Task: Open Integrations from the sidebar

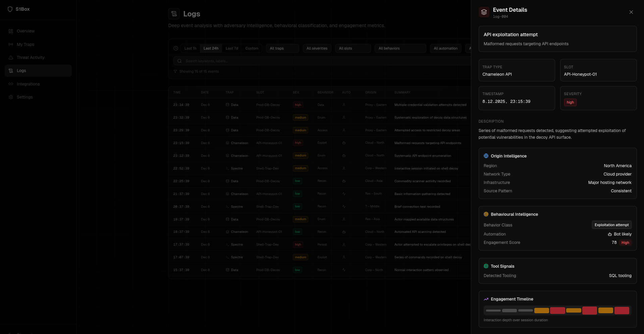Action: [x=28, y=84]
